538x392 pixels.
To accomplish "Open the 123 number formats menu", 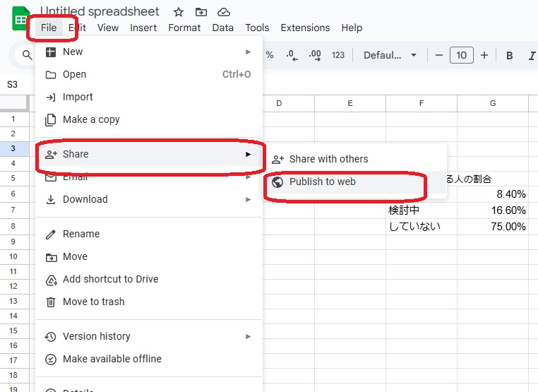I will tap(338, 55).
